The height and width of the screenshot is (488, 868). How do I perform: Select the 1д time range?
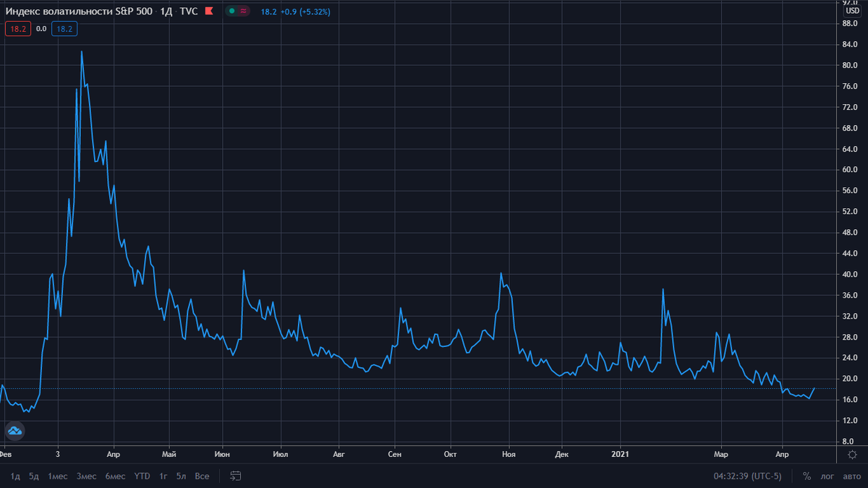tap(15, 476)
